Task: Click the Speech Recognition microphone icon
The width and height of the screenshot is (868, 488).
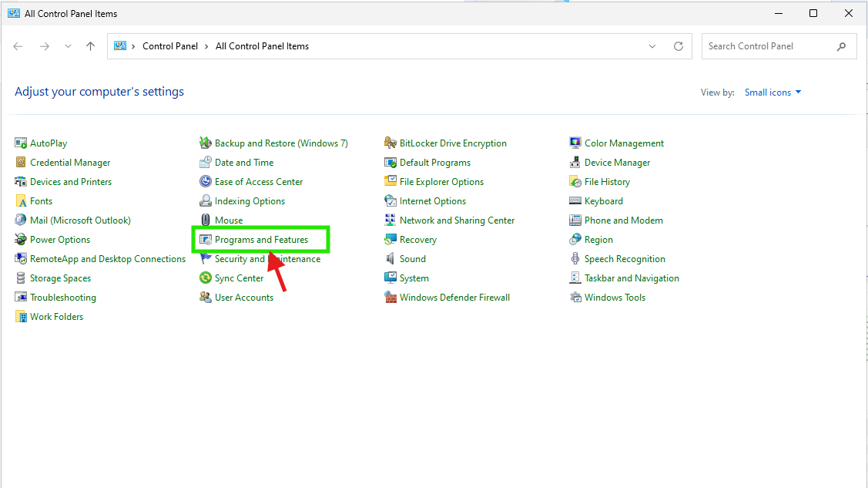Action: tap(575, 259)
